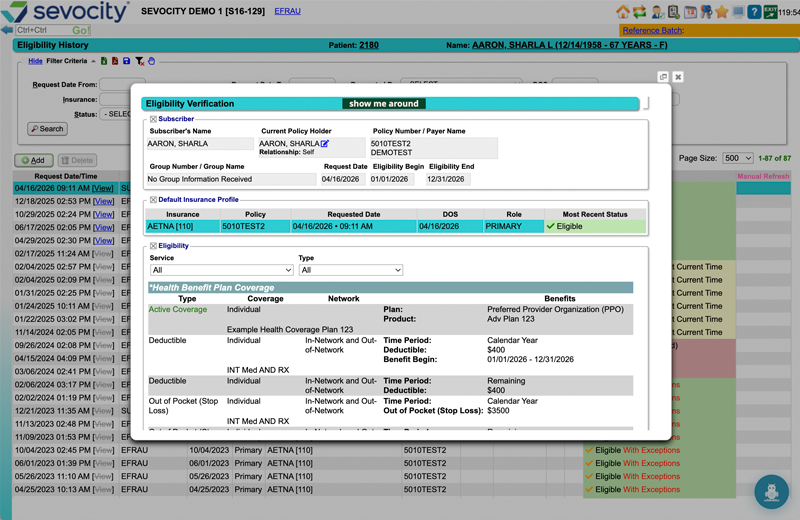Click the 5010TEST2 policy cell in profile
This screenshot has height=520, width=800.
click(255, 226)
